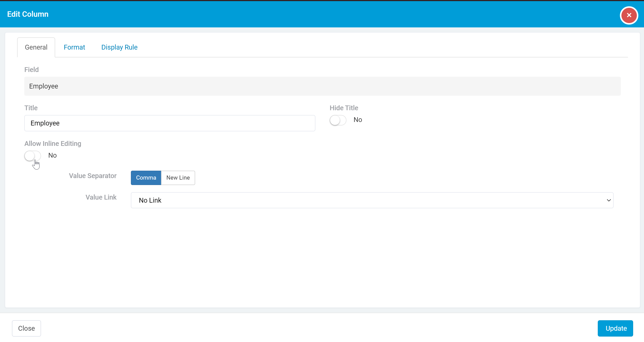Screen dimensions: 644x342
Task: Click into the Title text field
Action: [x=170, y=123]
